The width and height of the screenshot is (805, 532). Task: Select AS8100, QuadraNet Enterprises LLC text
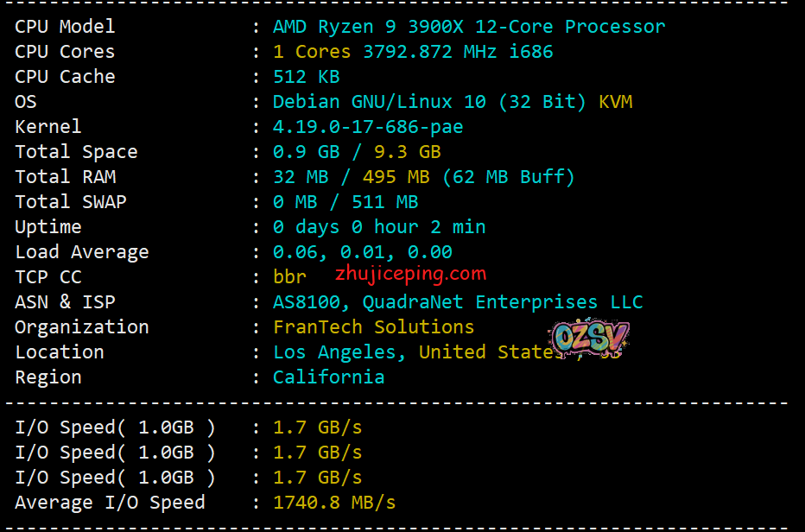point(458,302)
